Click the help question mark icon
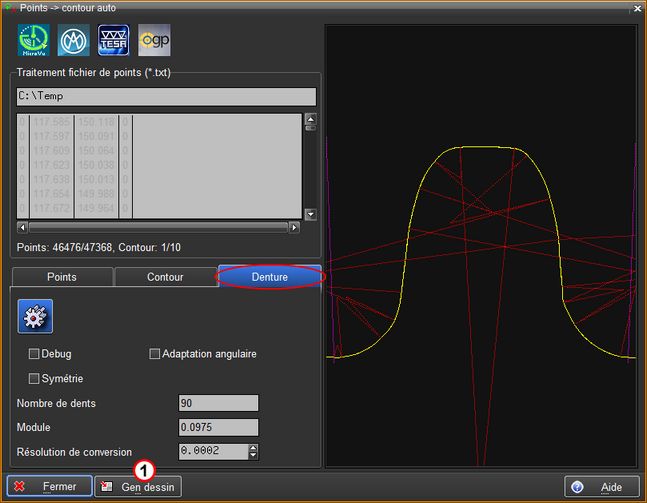The image size is (647, 503). (x=577, y=487)
